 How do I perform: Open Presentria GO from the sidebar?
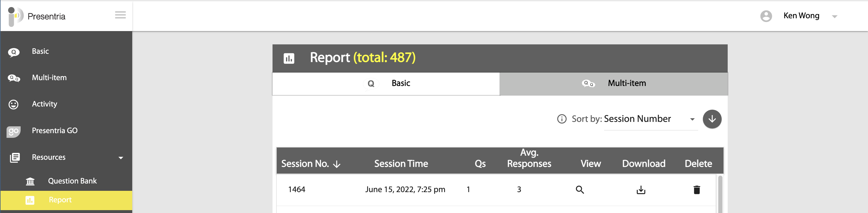[66, 131]
